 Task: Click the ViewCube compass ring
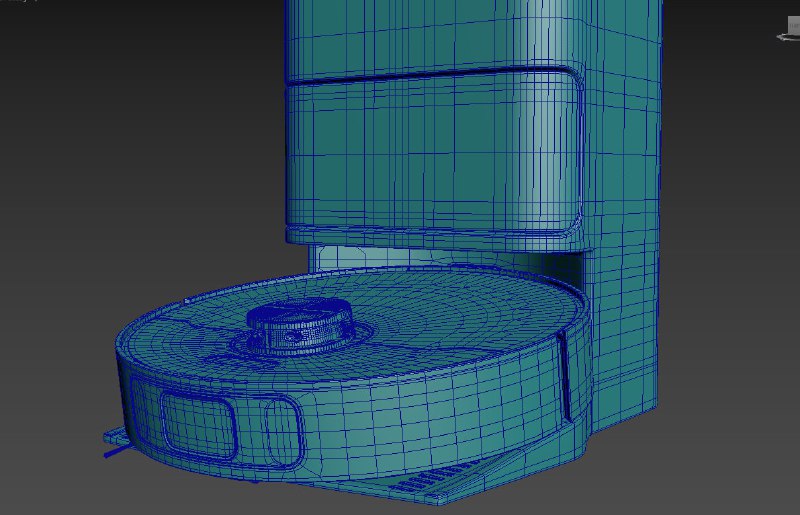point(788,37)
